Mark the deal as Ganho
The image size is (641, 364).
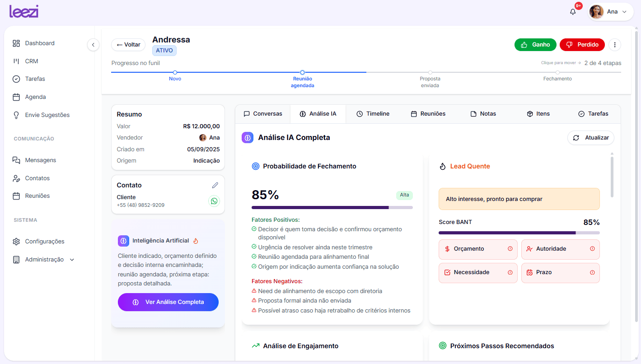pyautogui.click(x=535, y=45)
